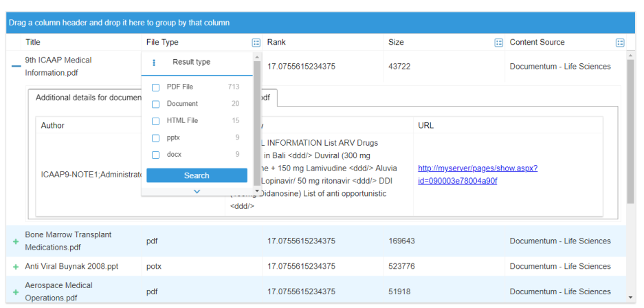Click the down chevron below Search button
This screenshot has height=308, width=644.
point(197,191)
